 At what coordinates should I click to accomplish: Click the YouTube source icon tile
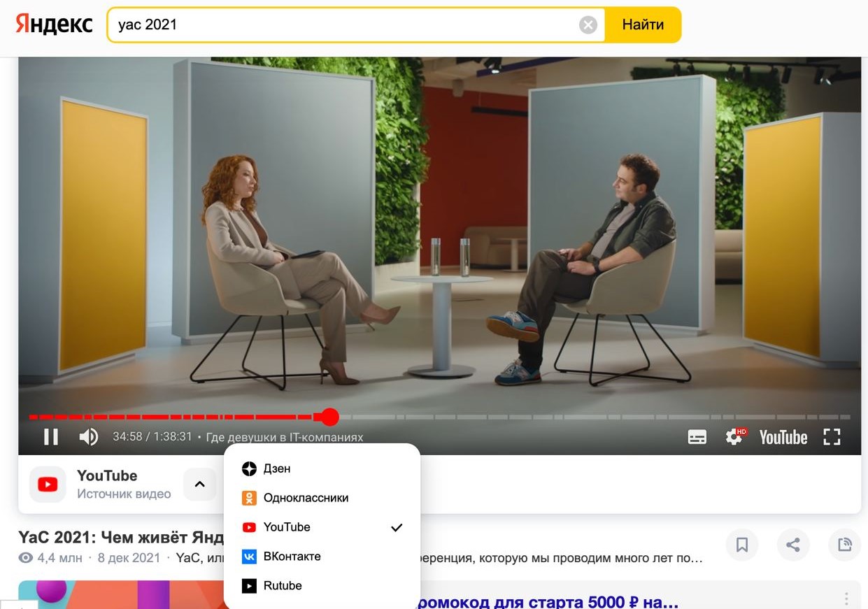point(48,484)
